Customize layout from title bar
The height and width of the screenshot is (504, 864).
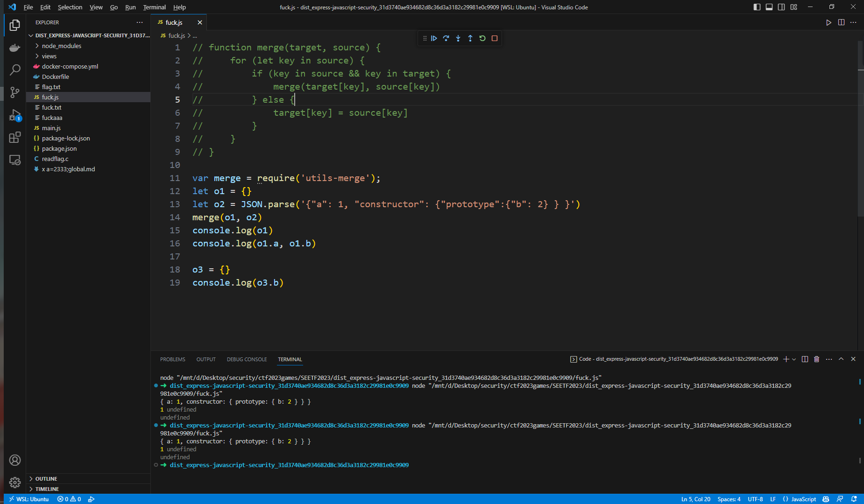(x=794, y=7)
